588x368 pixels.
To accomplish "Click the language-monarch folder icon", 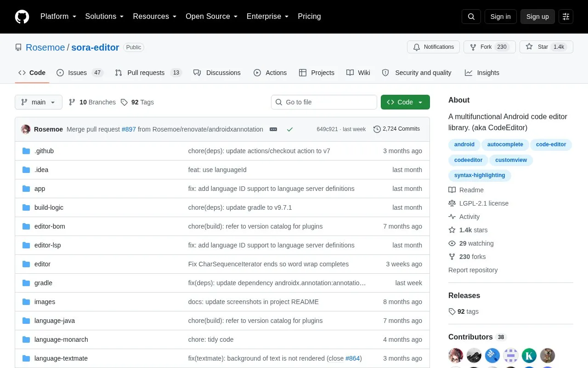I will pyautogui.click(x=26, y=339).
